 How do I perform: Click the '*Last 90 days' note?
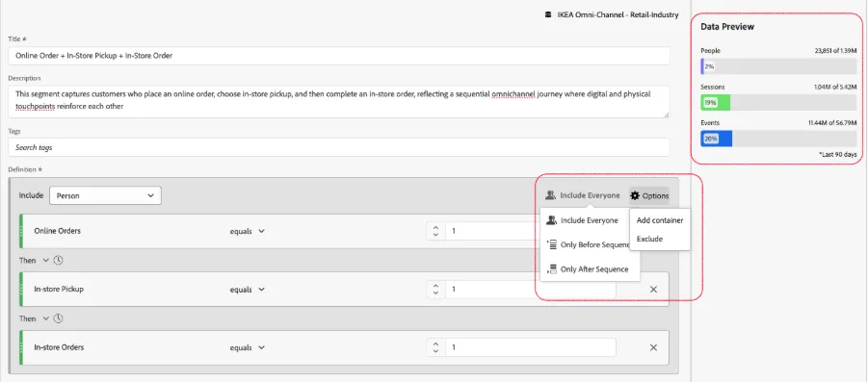[837, 155]
